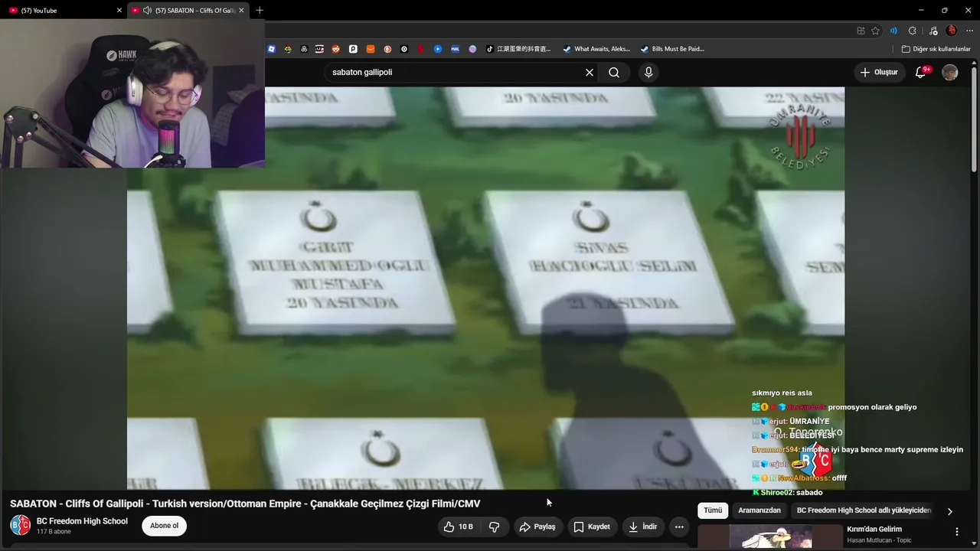Open the YouTube account avatar menu
980x551 pixels.
(950, 72)
